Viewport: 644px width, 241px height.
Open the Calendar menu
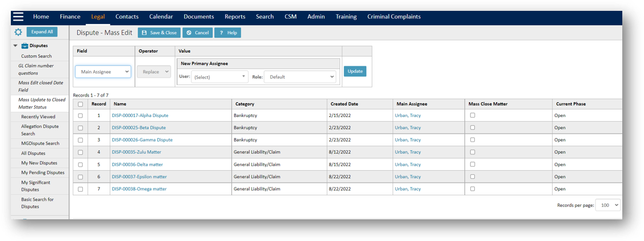161,17
